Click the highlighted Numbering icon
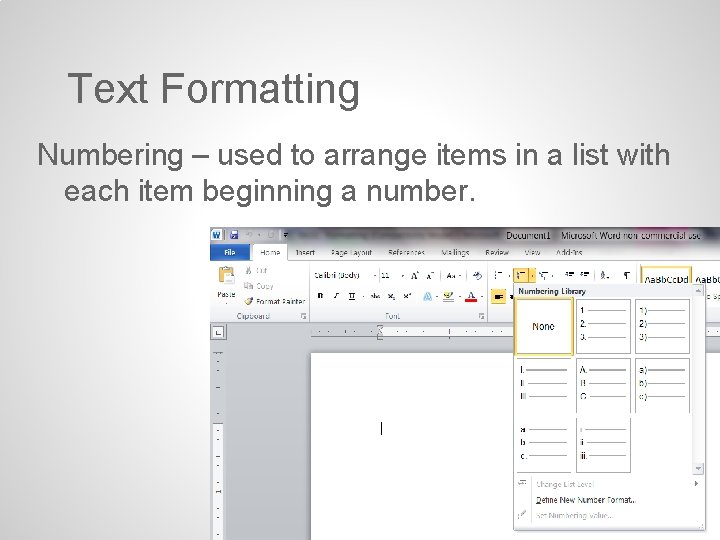 coord(521,276)
